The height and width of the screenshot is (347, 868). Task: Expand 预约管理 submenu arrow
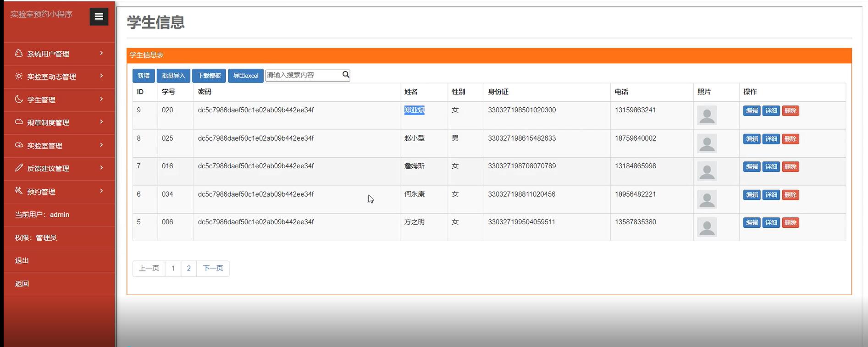tap(101, 191)
